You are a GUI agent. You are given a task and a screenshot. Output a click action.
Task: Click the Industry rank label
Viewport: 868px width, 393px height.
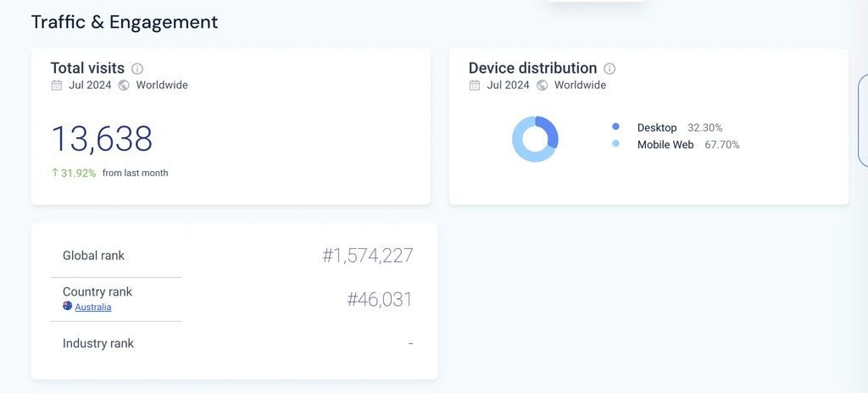coord(98,344)
